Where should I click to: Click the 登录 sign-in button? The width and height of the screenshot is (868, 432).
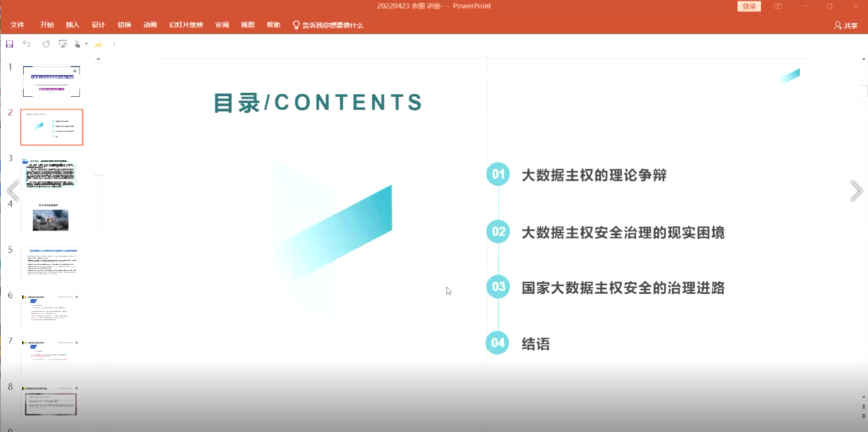click(x=749, y=6)
